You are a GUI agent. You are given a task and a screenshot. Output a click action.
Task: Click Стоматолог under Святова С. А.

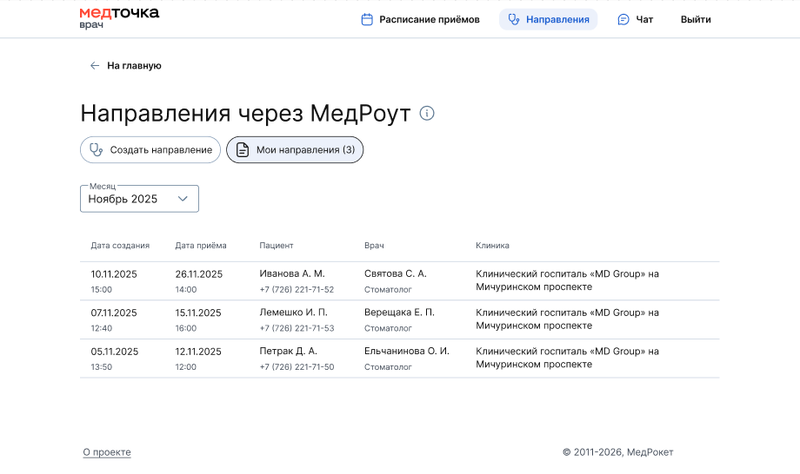388,289
